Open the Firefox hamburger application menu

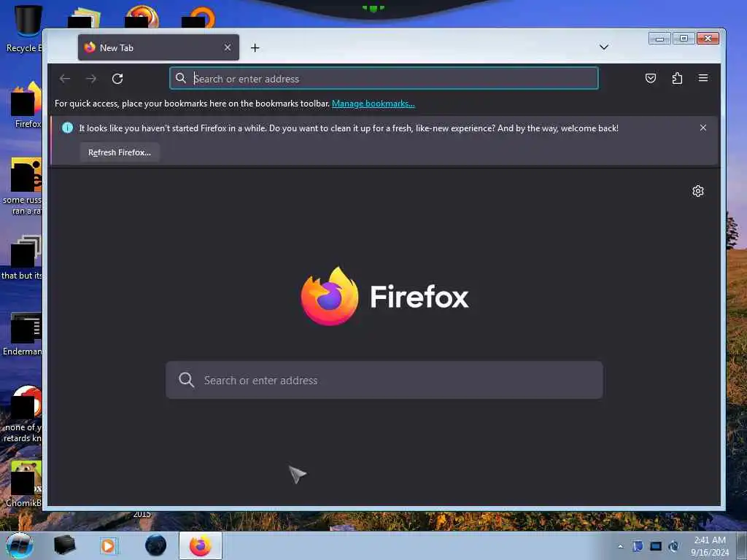(703, 78)
